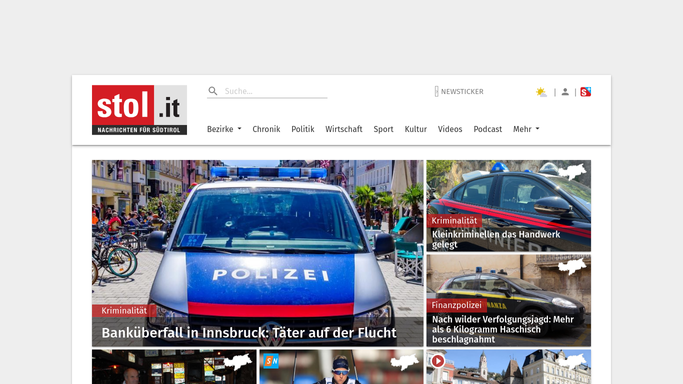Go to the Chronik section
683x384 pixels.
tap(266, 129)
